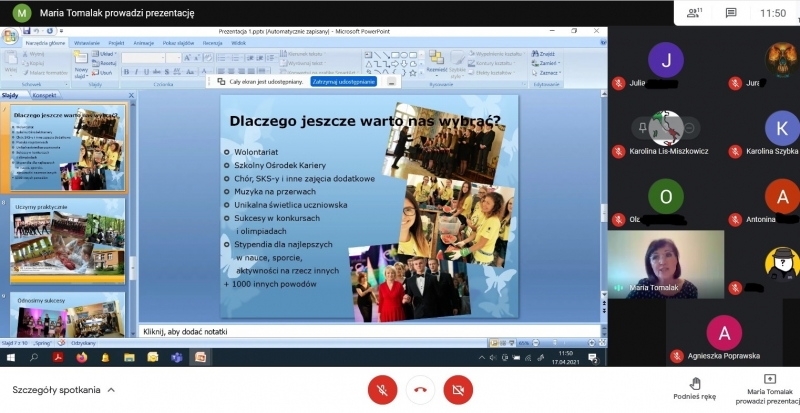Click the slide title Dlaczego jeszcze warto nas wybrać?
800x413 pixels.
[x=365, y=122]
